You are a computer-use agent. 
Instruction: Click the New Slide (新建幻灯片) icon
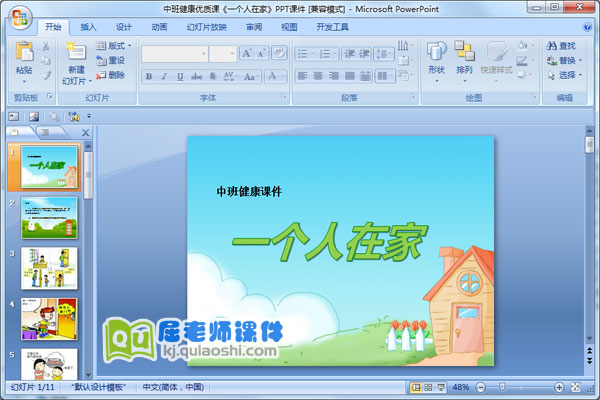76,52
